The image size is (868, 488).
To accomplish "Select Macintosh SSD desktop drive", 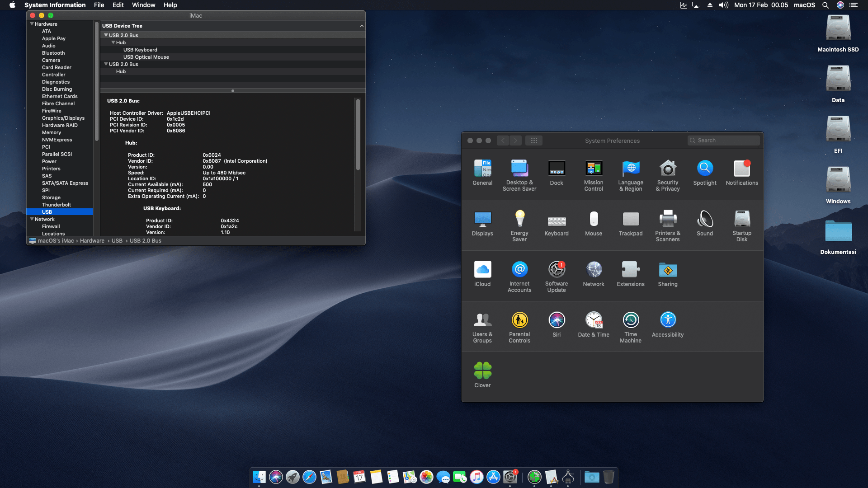I will 838,33.
